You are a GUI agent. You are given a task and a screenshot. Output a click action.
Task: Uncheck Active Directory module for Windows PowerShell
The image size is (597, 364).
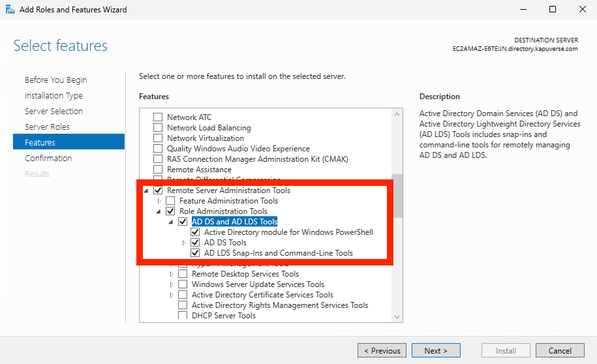pyautogui.click(x=195, y=232)
